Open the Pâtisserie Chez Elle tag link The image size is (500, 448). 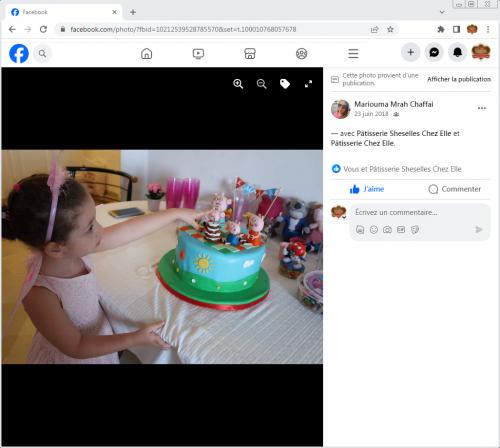pyautogui.click(x=363, y=143)
